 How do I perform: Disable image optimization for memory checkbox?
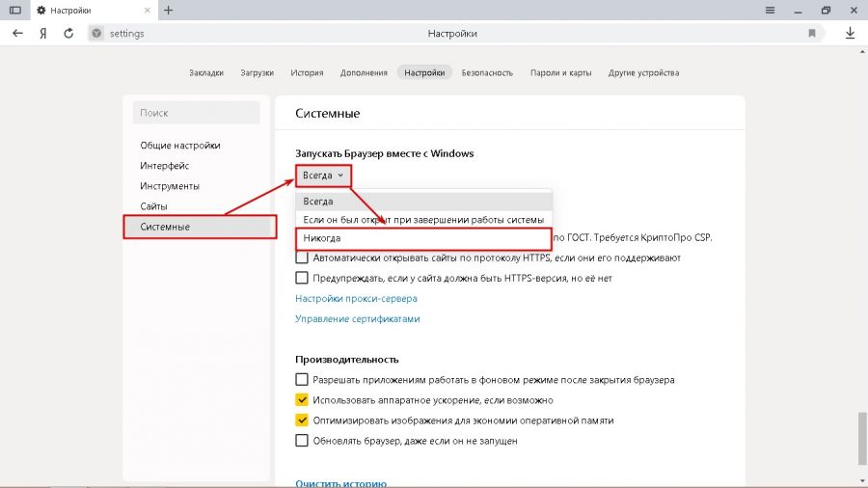click(302, 420)
